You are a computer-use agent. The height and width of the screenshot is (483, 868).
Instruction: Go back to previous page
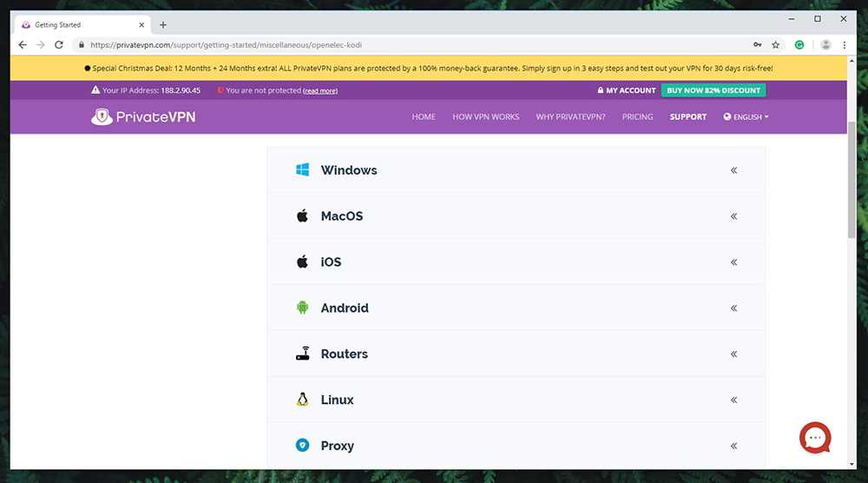pyautogui.click(x=23, y=45)
